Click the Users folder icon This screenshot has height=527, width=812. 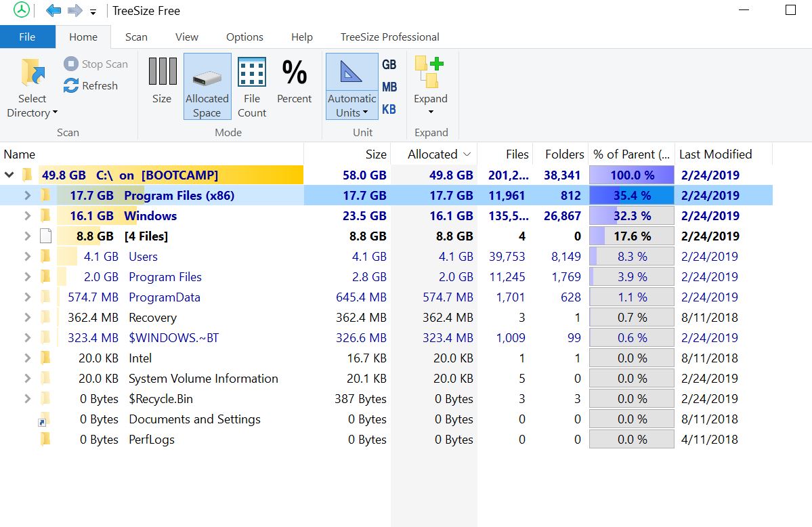tap(45, 256)
